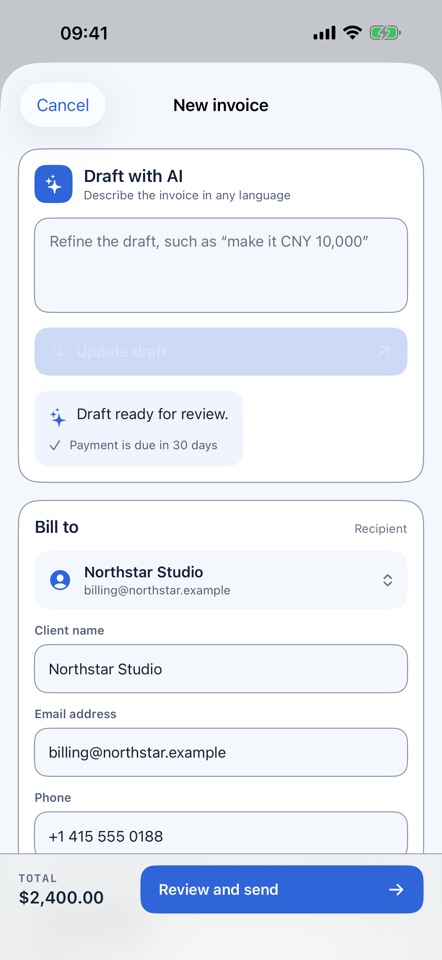Click the Recipient label

pyautogui.click(x=380, y=529)
